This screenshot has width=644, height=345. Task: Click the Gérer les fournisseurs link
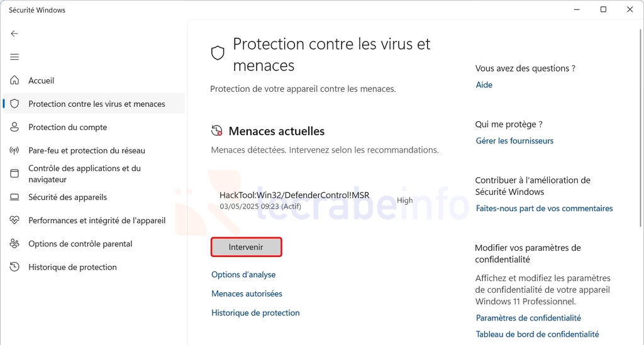[x=514, y=141]
